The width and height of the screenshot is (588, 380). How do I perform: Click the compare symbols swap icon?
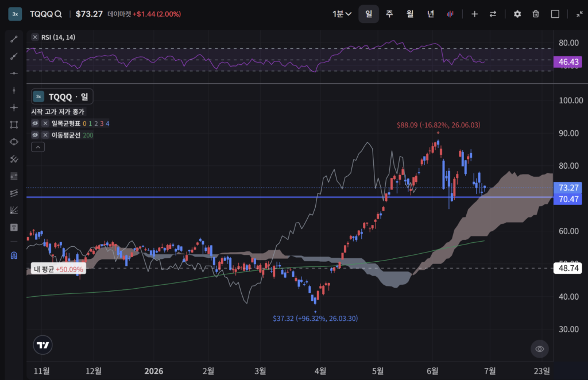point(493,14)
